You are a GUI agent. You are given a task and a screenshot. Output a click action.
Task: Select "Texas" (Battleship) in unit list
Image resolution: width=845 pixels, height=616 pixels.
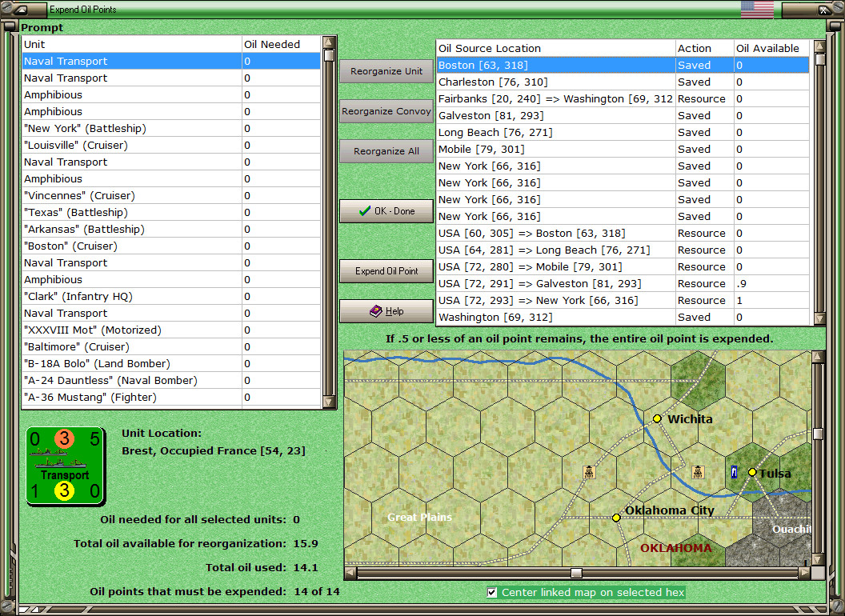[x=75, y=212]
